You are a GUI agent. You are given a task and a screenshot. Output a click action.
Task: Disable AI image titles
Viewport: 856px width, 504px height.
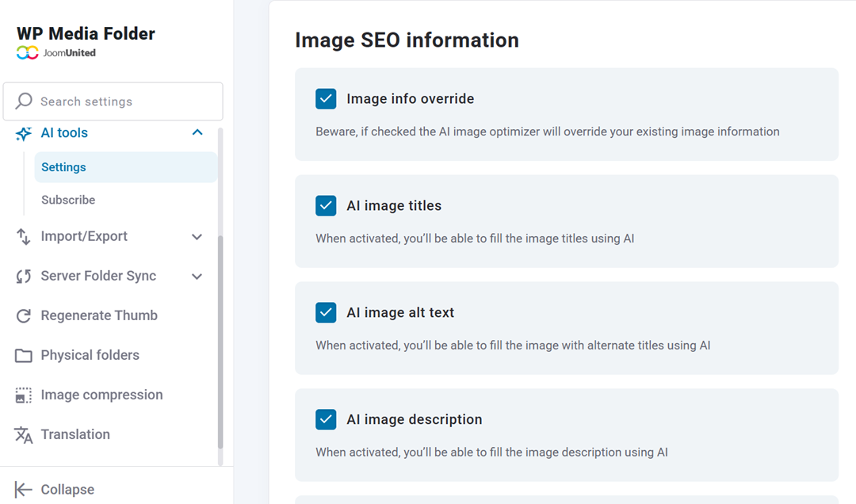pyautogui.click(x=326, y=205)
